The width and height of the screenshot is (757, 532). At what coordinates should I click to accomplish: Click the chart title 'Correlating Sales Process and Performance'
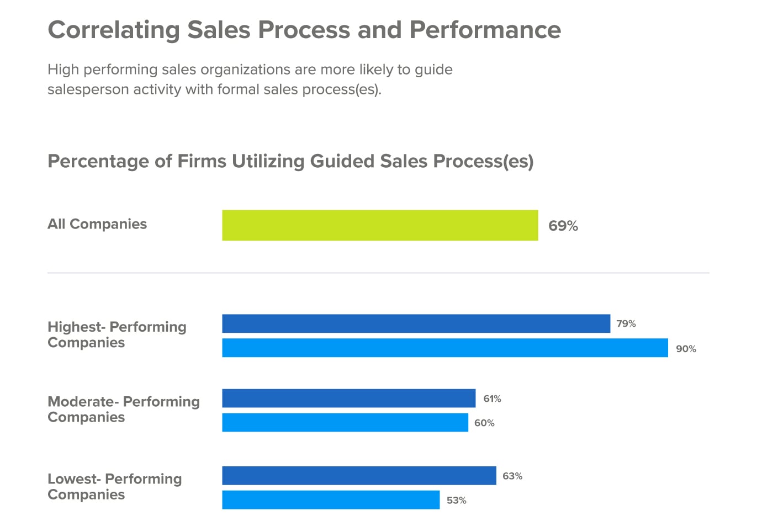click(x=304, y=30)
